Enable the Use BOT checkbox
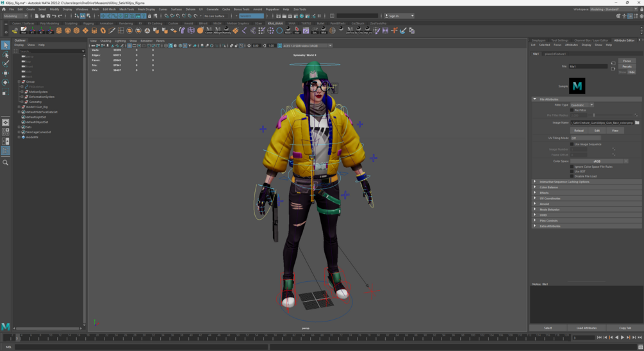 (x=572, y=172)
